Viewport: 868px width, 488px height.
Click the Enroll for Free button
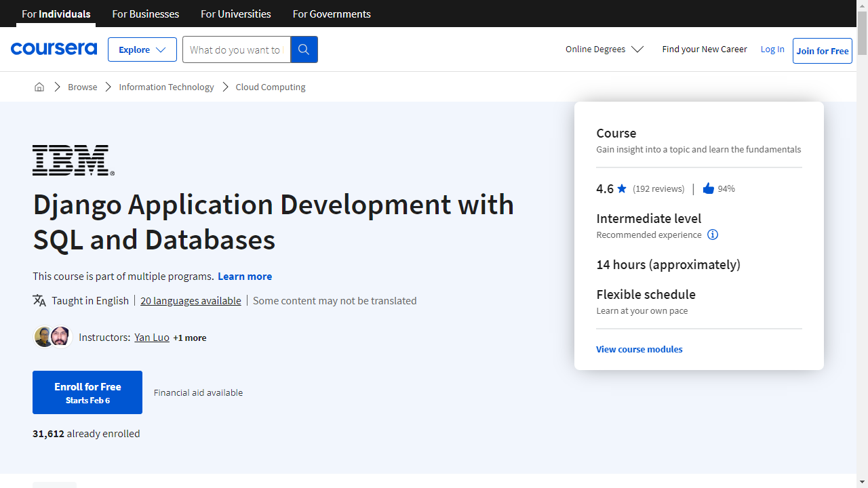point(87,392)
